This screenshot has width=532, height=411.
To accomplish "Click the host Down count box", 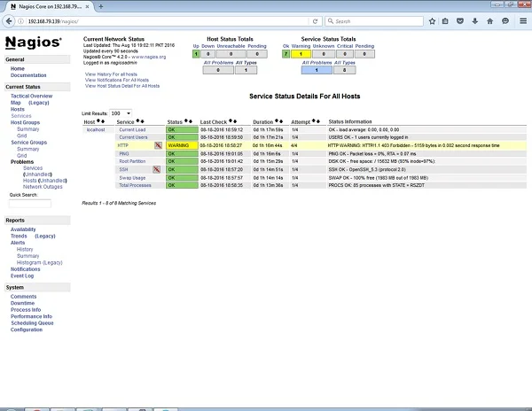I will pos(208,54).
